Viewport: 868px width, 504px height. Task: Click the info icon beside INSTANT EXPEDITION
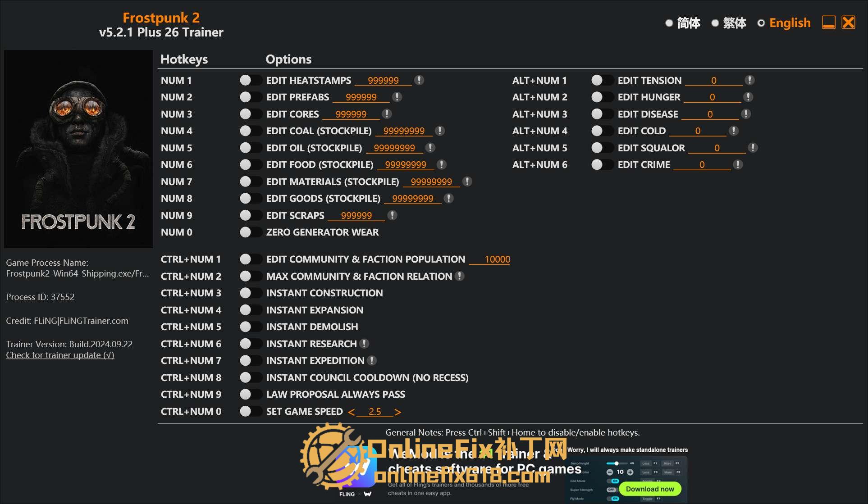[x=372, y=360]
